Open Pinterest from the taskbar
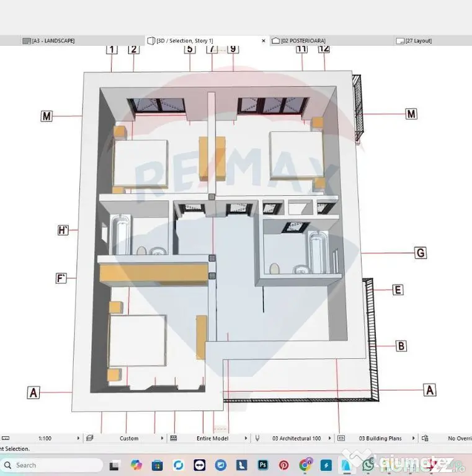This screenshot has width=472, height=476. click(x=283, y=465)
